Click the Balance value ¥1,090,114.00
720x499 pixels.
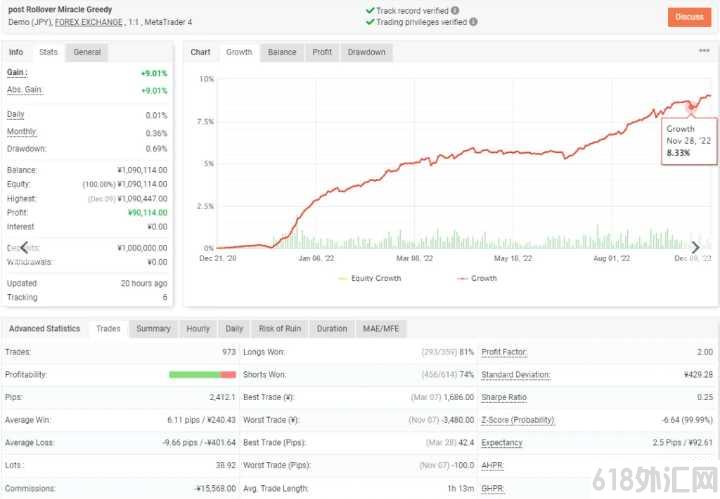point(142,170)
